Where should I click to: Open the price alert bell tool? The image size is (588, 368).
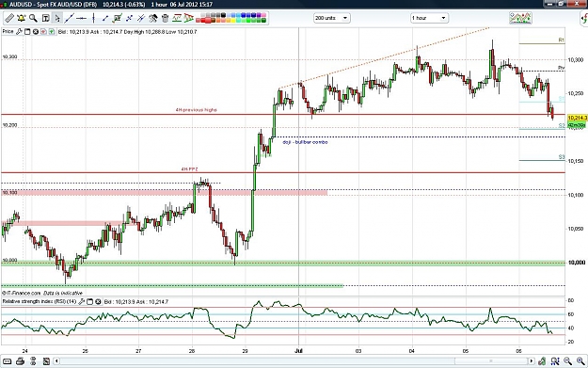click(x=21, y=18)
